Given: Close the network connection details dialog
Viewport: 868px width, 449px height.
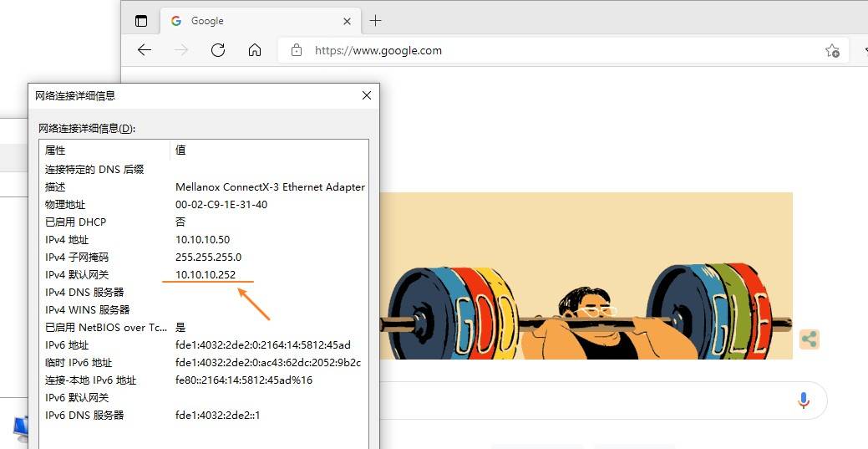Looking at the screenshot, I should pyautogui.click(x=367, y=95).
